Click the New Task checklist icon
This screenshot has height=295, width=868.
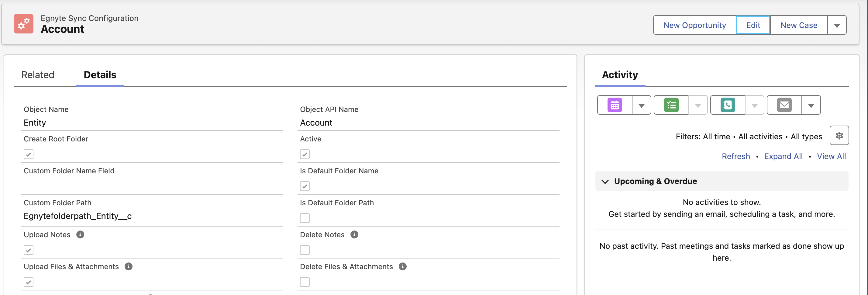(671, 105)
